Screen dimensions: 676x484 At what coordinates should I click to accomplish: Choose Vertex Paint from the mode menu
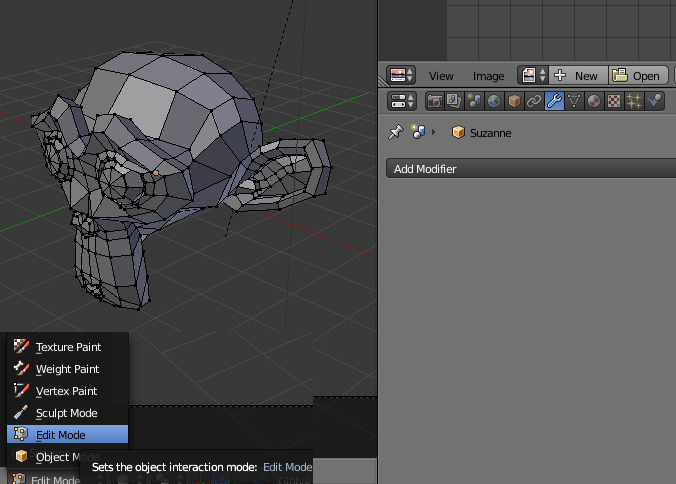click(x=68, y=391)
